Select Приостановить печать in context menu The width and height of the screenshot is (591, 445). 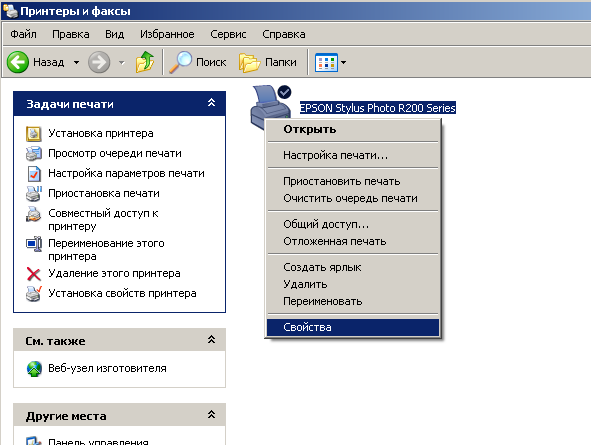click(353, 181)
